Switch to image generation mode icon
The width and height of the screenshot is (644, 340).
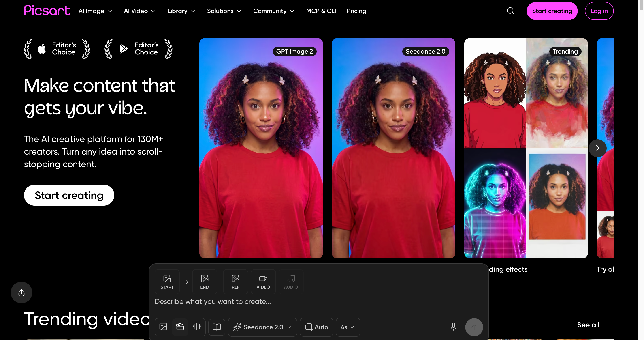pos(163,327)
